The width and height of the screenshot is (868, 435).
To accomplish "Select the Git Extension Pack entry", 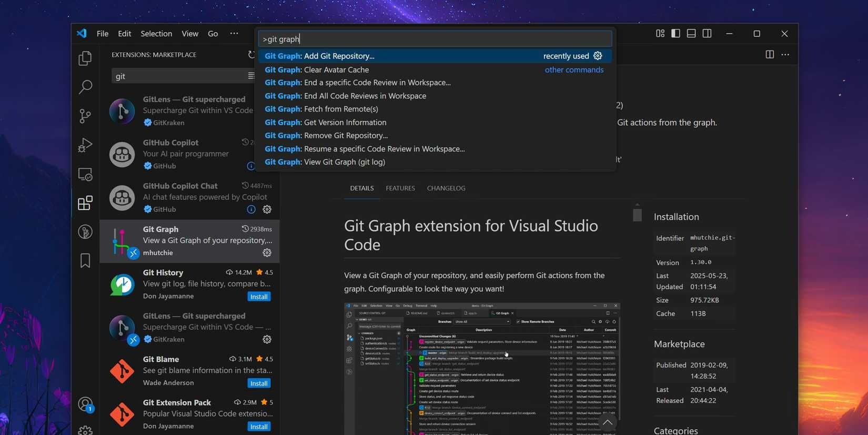I will [x=189, y=414].
